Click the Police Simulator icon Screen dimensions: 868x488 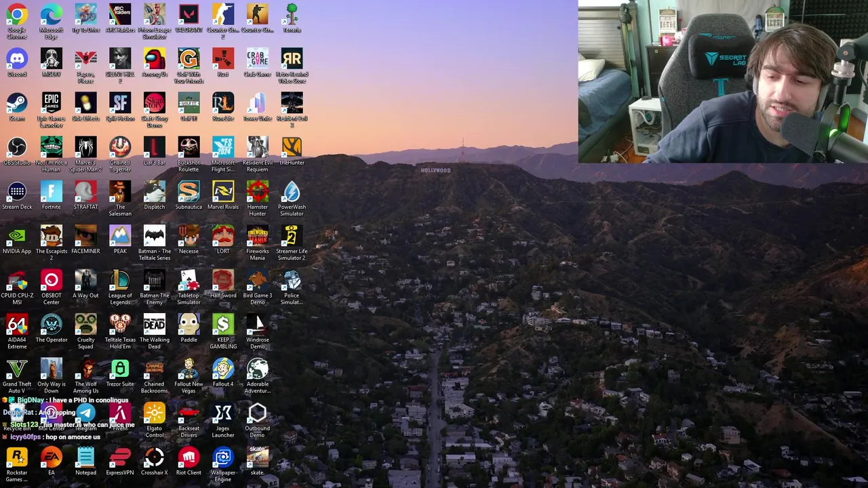coord(292,280)
